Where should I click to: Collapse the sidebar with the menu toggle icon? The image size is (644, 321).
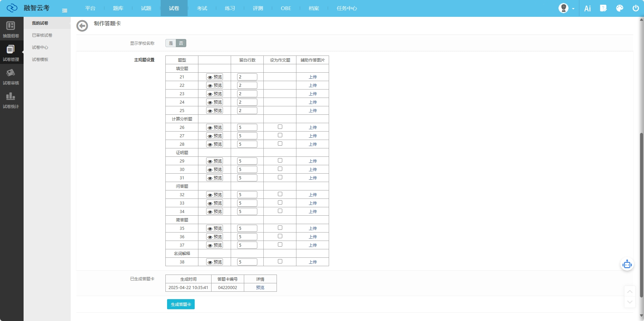65,11
